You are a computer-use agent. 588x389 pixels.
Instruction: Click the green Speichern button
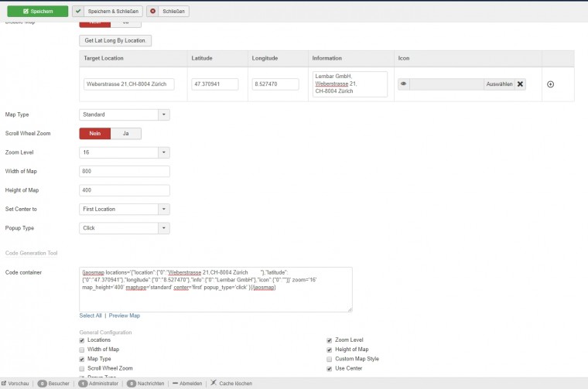point(38,12)
